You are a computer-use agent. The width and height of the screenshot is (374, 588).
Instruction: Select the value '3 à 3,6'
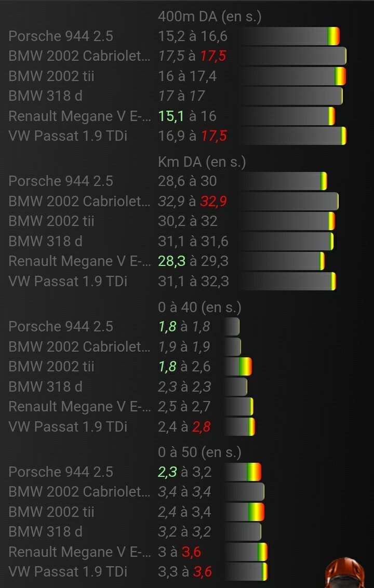click(180, 552)
